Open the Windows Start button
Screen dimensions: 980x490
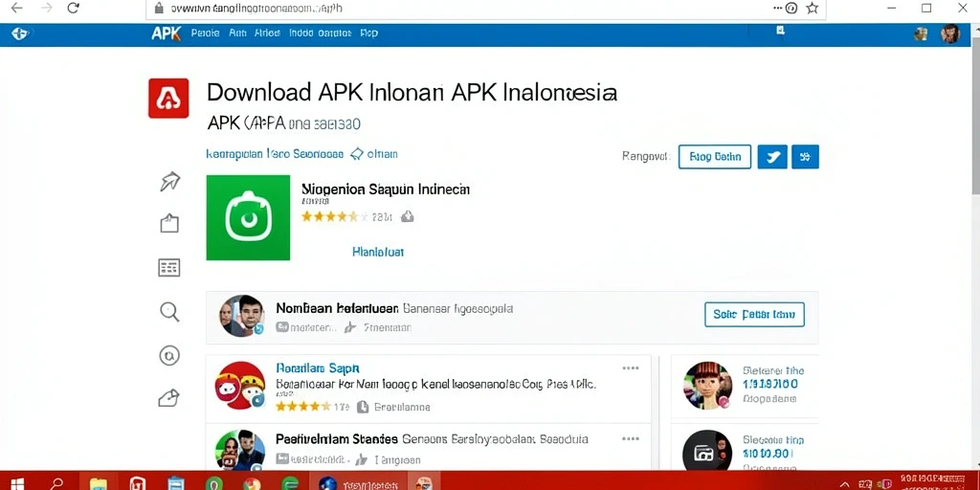[17, 483]
